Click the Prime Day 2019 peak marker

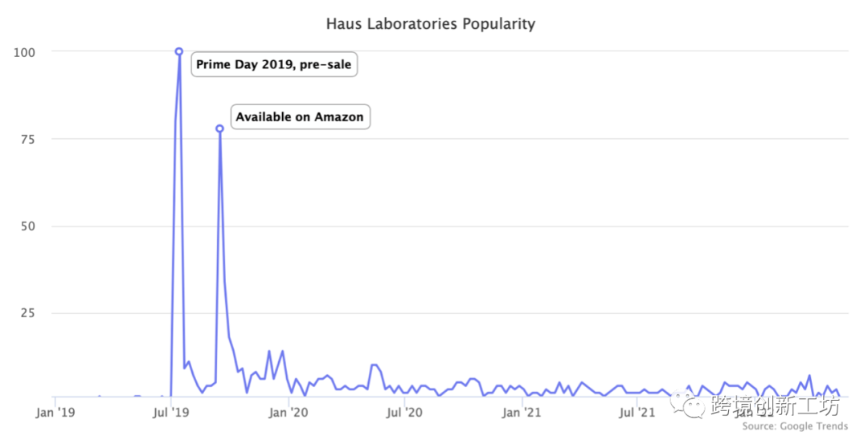click(178, 51)
